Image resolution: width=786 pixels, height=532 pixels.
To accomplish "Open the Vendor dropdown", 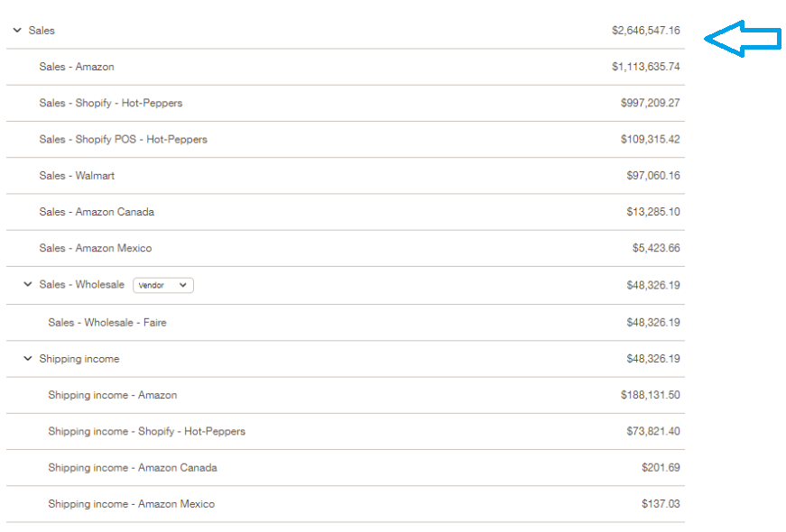I will [163, 285].
